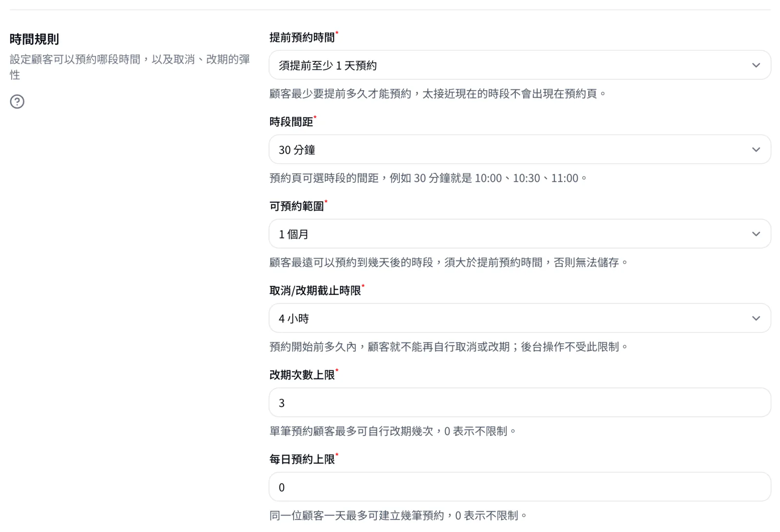Click the help text starting with 預約開始前多久內

pos(448,347)
